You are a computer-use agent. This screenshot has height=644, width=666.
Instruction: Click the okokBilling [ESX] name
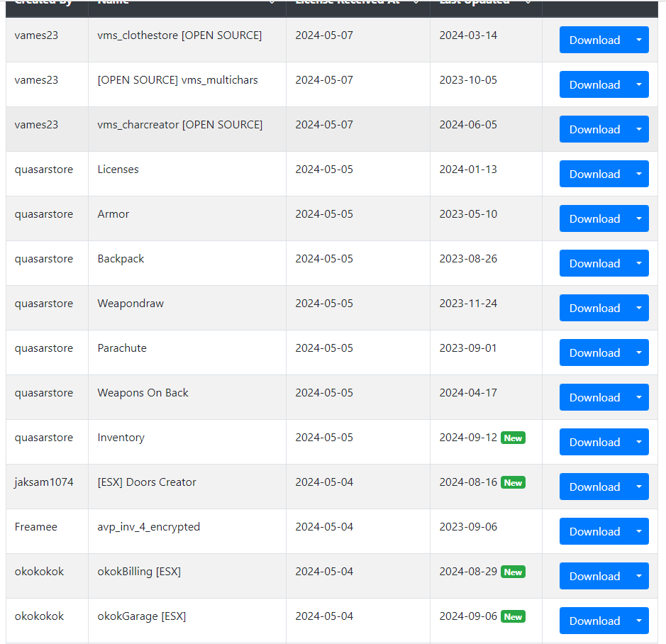click(139, 572)
